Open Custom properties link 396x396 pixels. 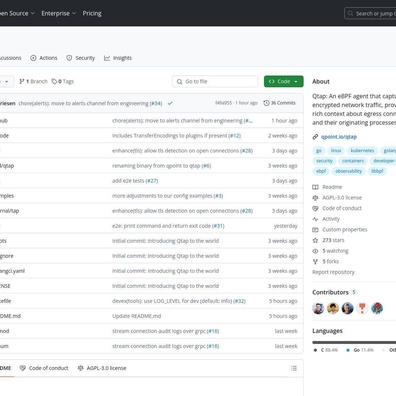[x=340, y=230]
